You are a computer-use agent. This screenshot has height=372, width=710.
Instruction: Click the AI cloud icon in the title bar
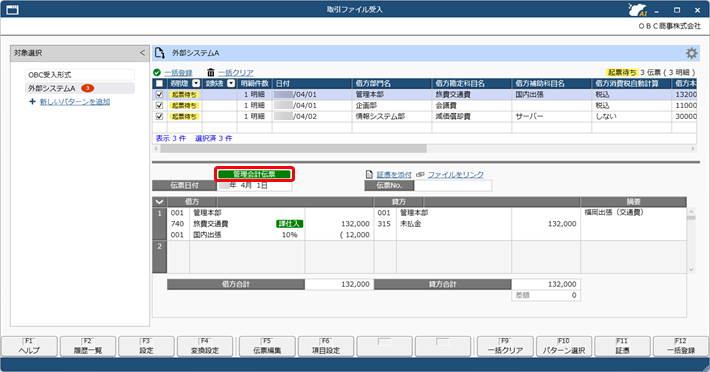coord(637,10)
